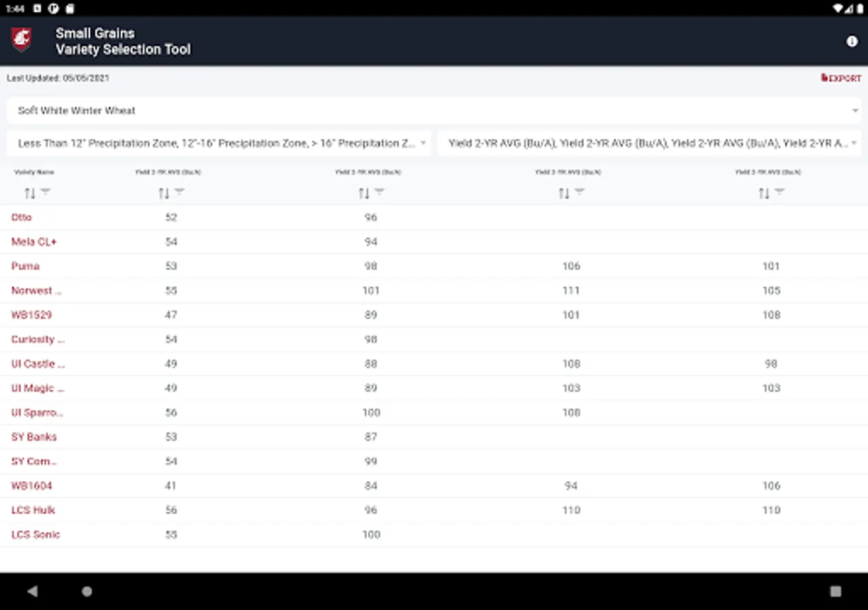Image resolution: width=868 pixels, height=610 pixels.
Task: Open the SY Banks variety link
Action: (34, 437)
